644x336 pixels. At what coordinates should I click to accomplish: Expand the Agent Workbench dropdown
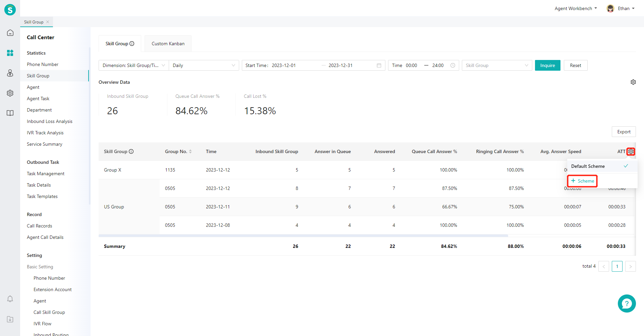click(576, 8)
